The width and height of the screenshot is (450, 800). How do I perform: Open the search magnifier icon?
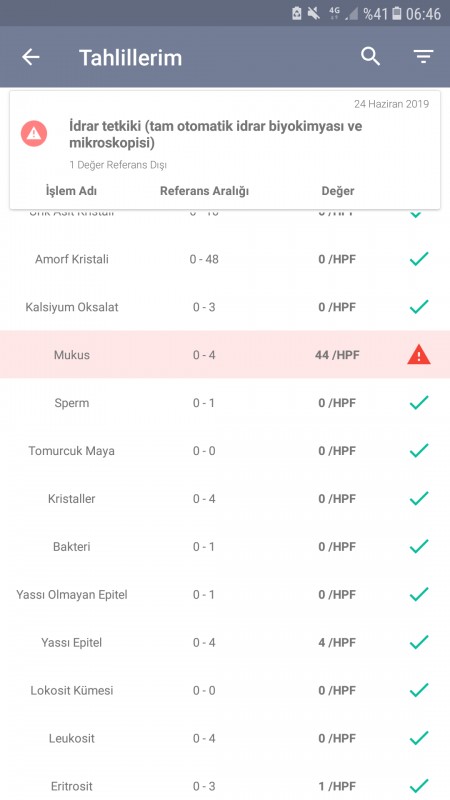tap(371, 57)
